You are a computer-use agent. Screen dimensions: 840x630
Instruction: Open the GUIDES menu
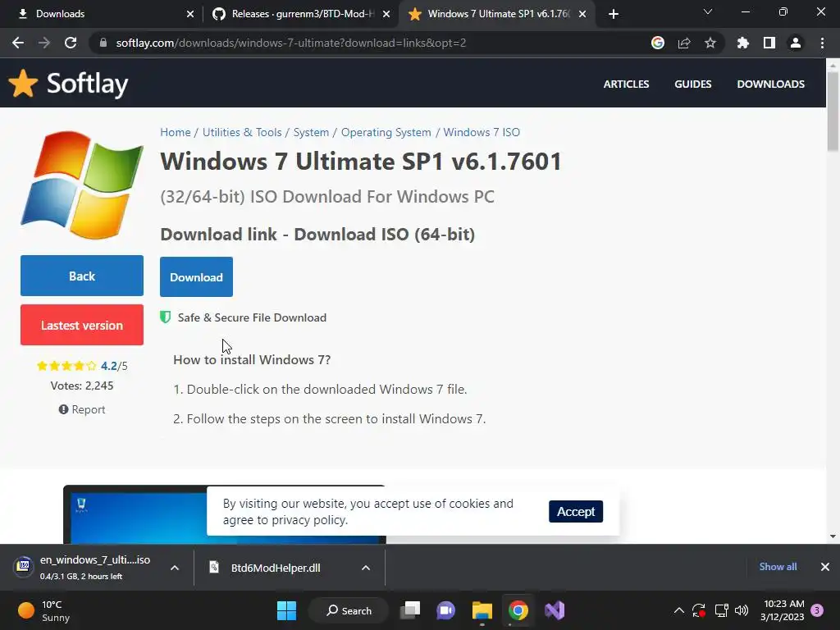692,84
